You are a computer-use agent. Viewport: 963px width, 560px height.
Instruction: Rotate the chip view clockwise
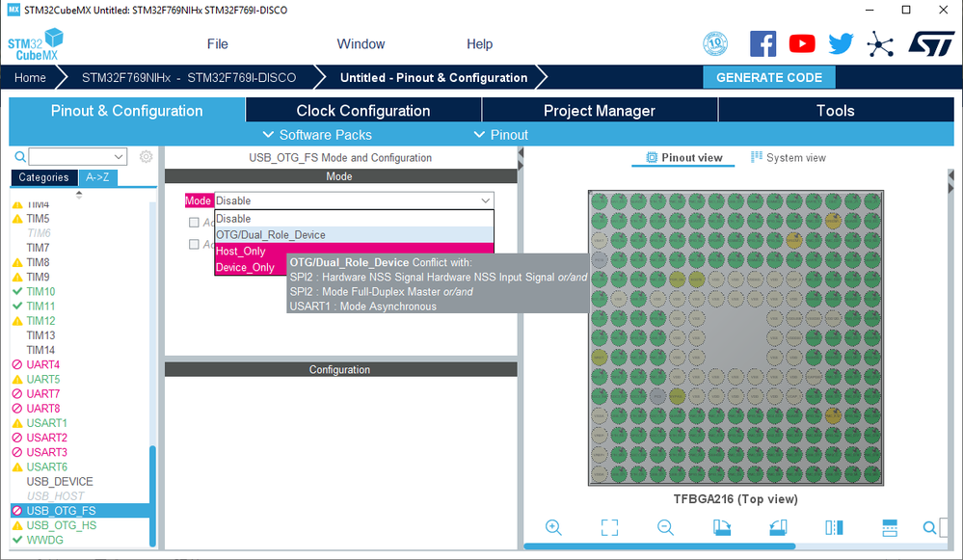point(722,527)
